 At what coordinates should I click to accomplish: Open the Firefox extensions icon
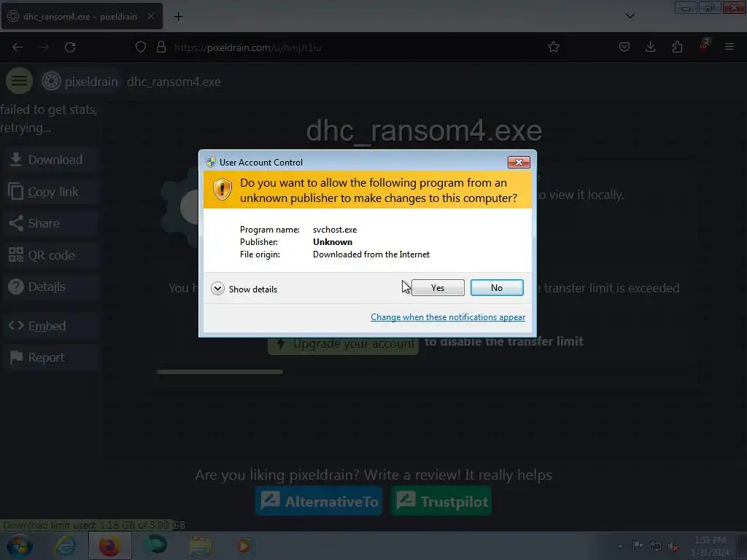pyautogui.click(x=677, y=47)
